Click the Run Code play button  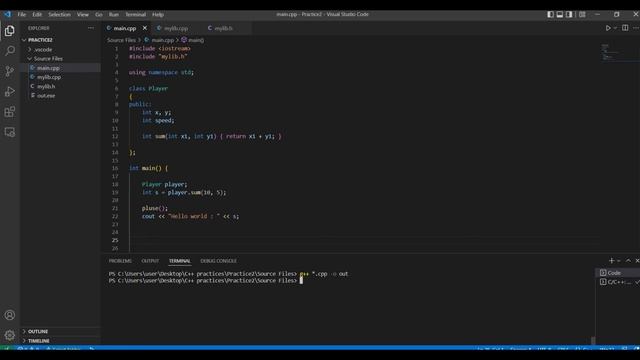pyautogui.click(x=608, y=28)
